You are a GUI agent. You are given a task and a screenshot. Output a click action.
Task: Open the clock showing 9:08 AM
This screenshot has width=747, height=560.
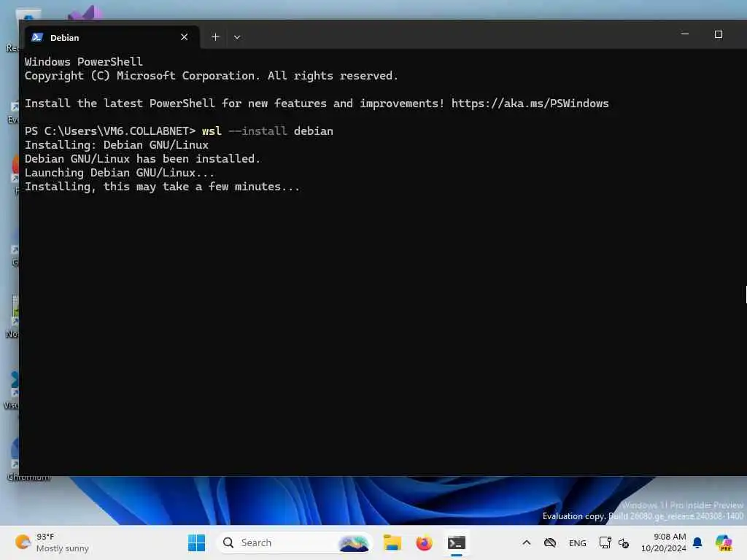(x=664, y=542)
